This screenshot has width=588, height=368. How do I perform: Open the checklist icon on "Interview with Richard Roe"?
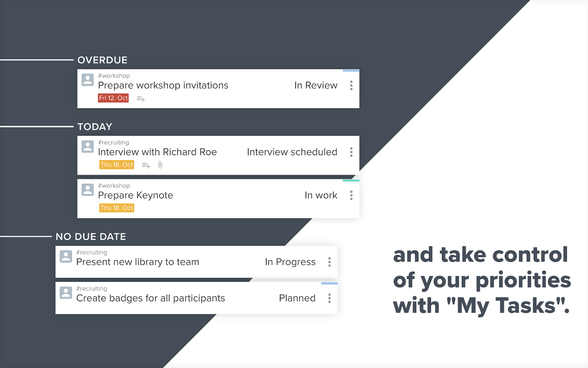146,165
